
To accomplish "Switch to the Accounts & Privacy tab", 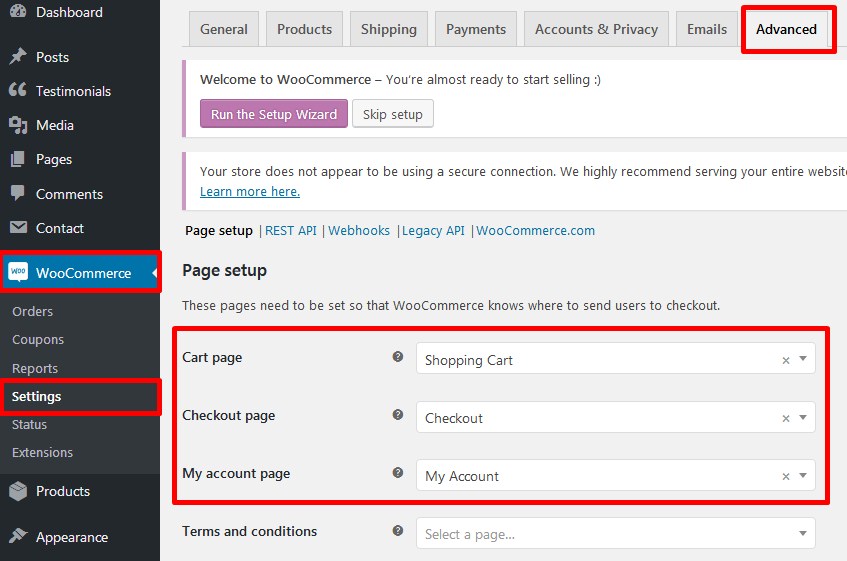I will [x=596, y=29].
